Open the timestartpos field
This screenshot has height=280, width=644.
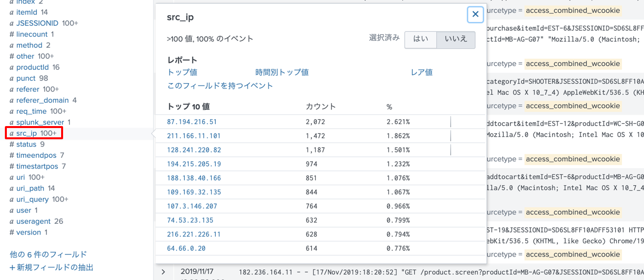(x=38, y=166)
